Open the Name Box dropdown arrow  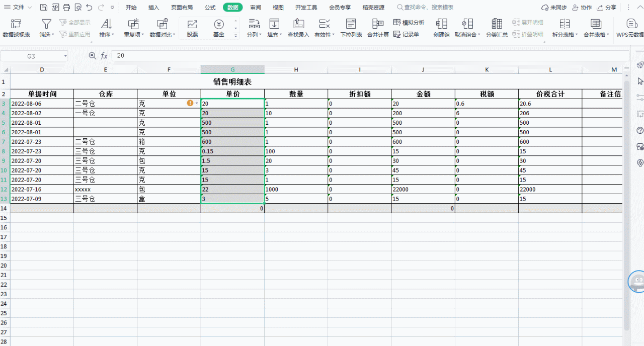[x=65, y=56]
